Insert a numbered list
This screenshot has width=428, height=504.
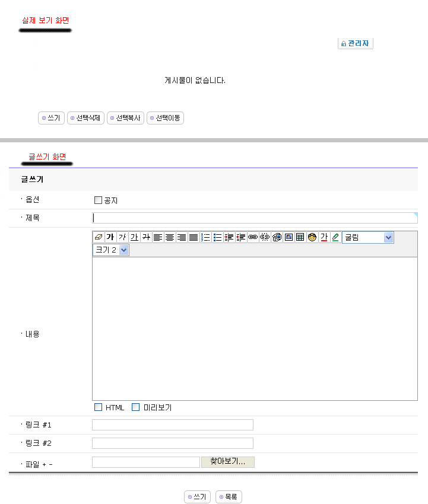pos(205,237)
